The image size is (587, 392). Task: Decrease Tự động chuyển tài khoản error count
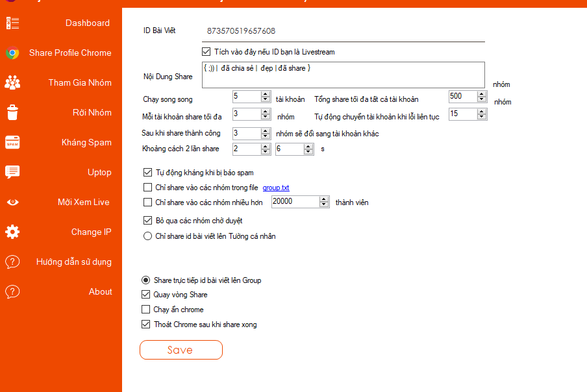tap(482, 117)
